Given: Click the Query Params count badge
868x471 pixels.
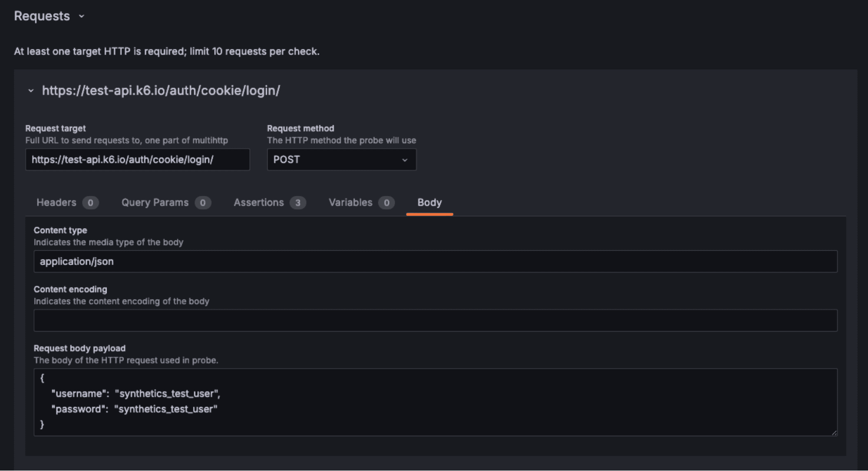Looking at the screenshot, I should click(202, 202).
